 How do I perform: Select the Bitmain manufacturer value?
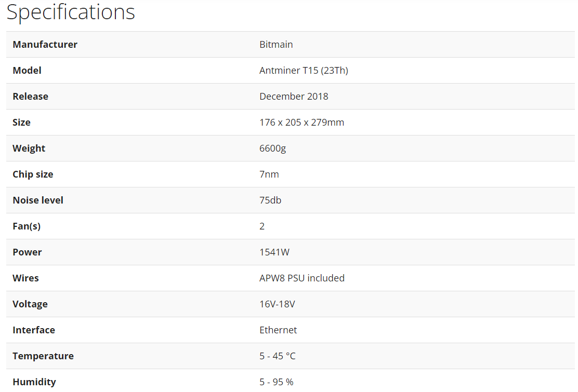(x=276, y=45)
